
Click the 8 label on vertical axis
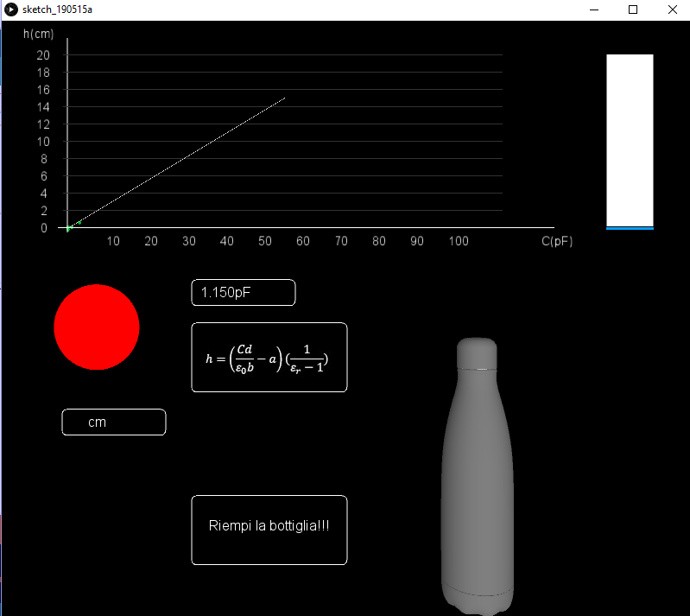click(x=44, y=159)
